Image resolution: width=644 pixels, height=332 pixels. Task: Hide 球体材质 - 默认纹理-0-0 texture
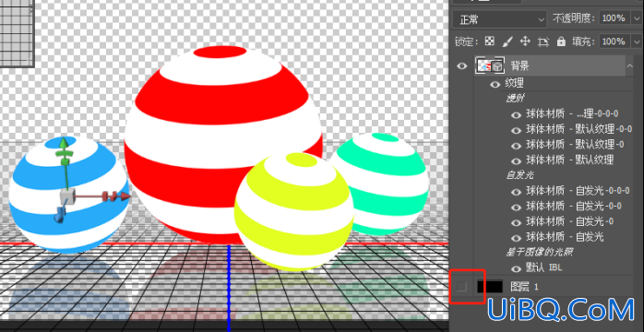[x=517, y=130]
